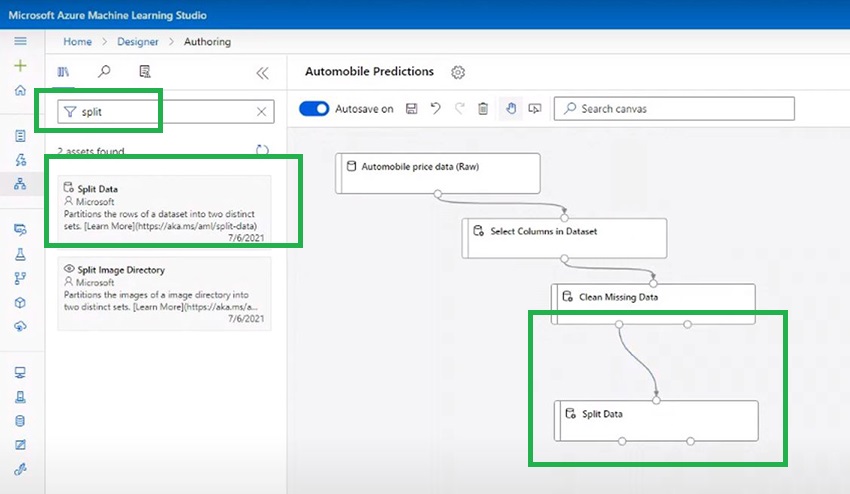The height and width of the screenshot is (494, 850).
Task: Select the Automobile price data (Raw) node
Action: click(437, 174)
